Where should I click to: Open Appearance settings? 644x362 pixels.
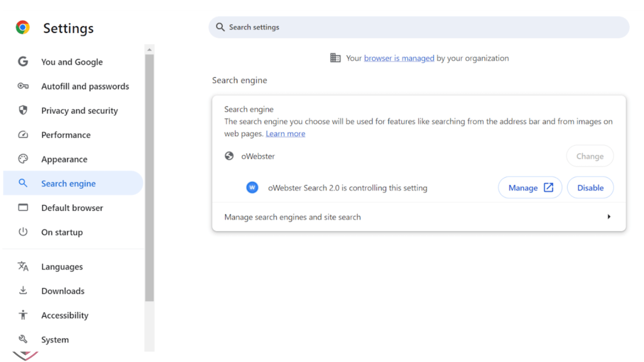(x=72, y=159)
